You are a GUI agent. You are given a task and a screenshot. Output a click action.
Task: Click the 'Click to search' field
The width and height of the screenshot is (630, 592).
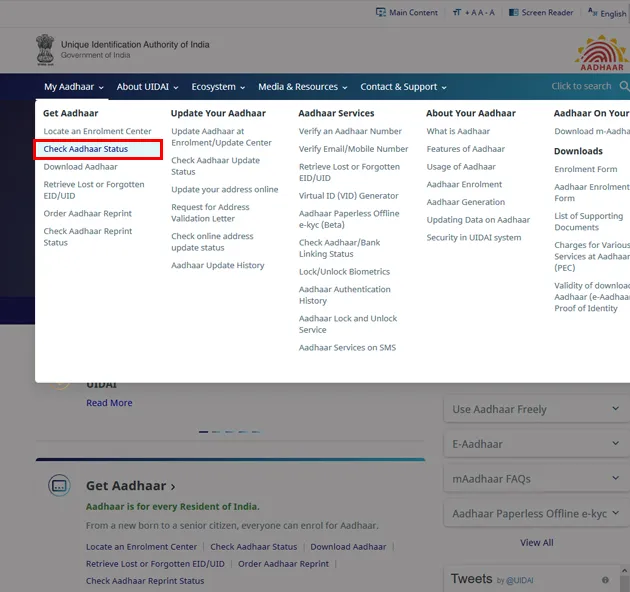coord(581,87)
